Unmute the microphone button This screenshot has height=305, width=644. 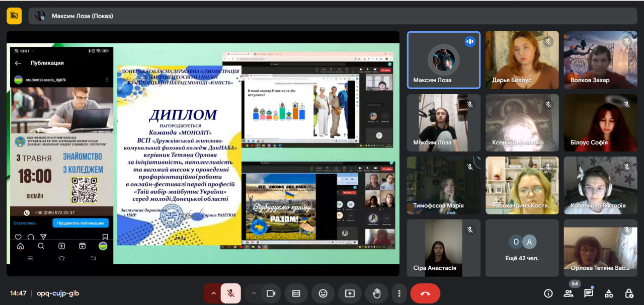point(231,293)
